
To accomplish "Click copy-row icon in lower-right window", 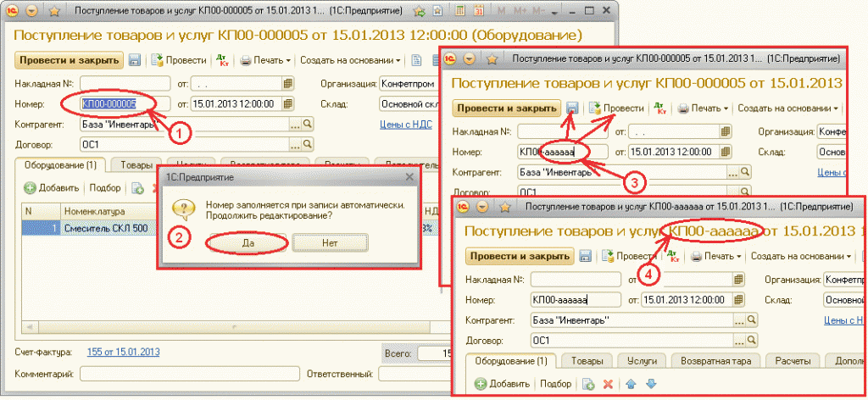I will click(x=588, y=384).
